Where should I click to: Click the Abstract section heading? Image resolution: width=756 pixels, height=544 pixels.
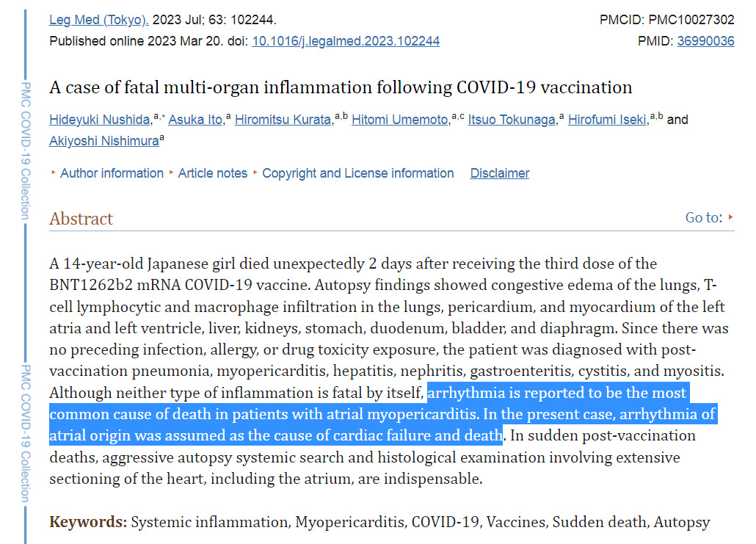click(x=81, y=219)
